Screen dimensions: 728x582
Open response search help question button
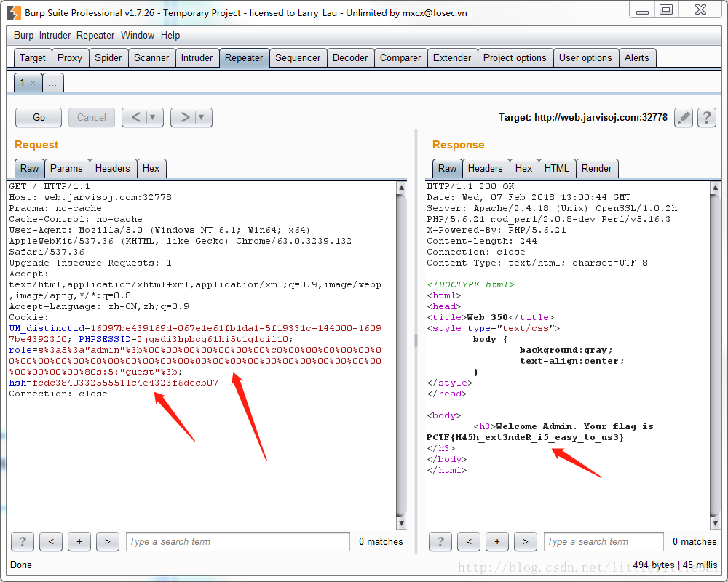[440, 541]
